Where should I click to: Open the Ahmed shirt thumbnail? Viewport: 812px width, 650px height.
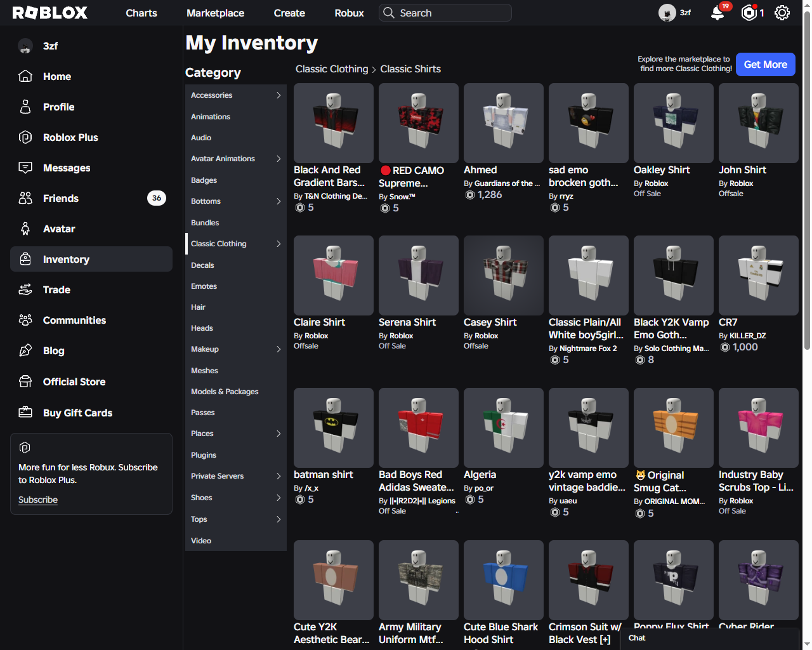point(504,123)
